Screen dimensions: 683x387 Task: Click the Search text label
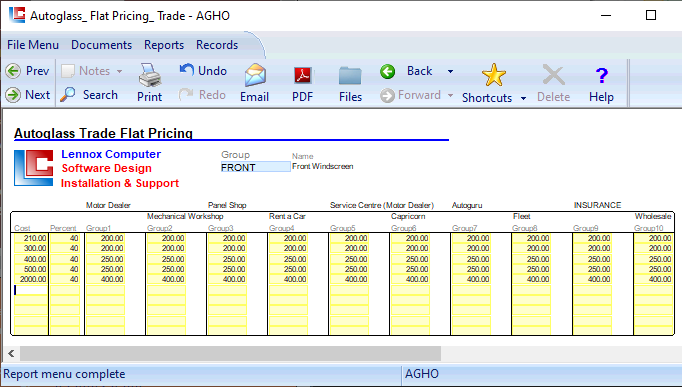[100, 95]
